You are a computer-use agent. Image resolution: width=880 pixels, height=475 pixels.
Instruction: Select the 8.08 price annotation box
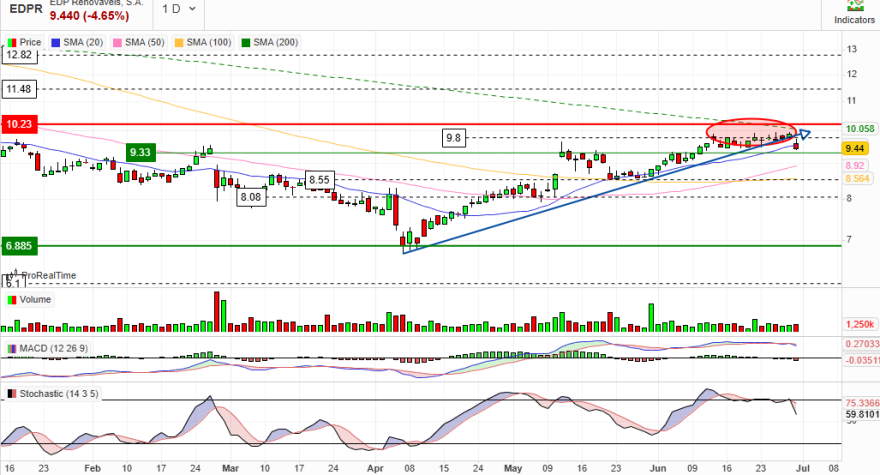(x=251, y=197)
